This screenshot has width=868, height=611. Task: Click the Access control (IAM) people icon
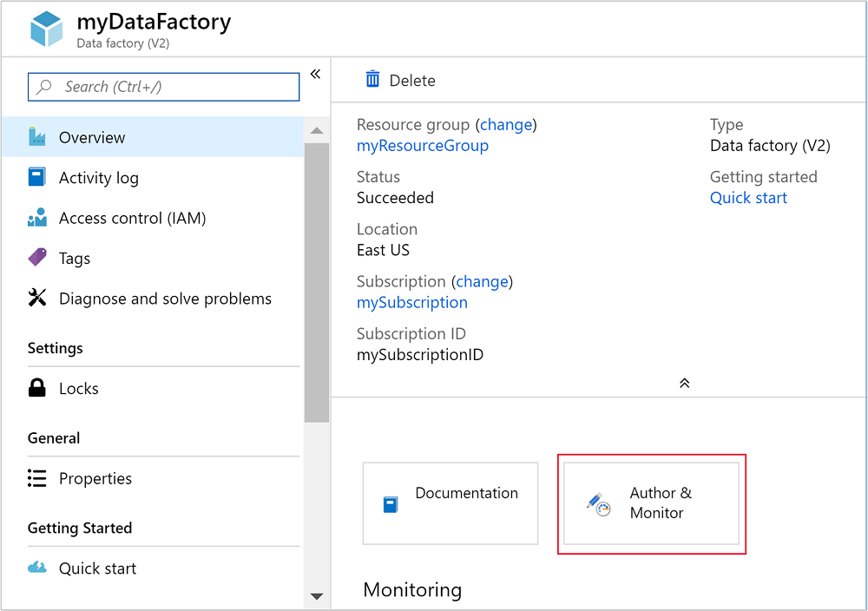click(x=36, y=218)
